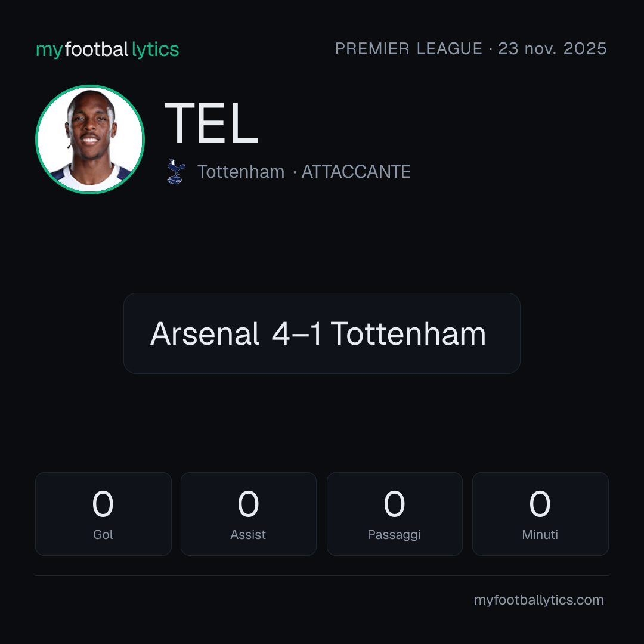
Task: Open the Passaggi stat card
Action: point(394,514)
